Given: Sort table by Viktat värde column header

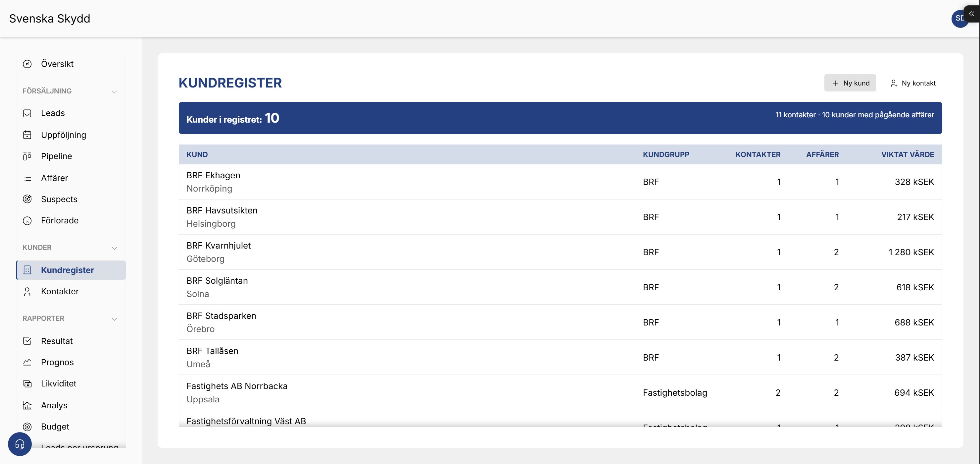Looking at the screenshot, I should pyautogui.click(x=908, y=155).
